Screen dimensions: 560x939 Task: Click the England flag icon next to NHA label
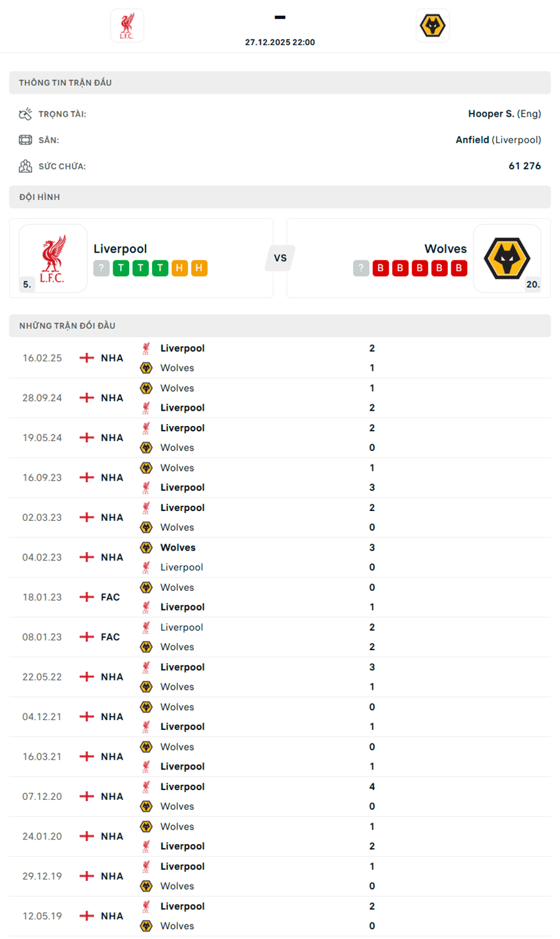pos(86,358)
